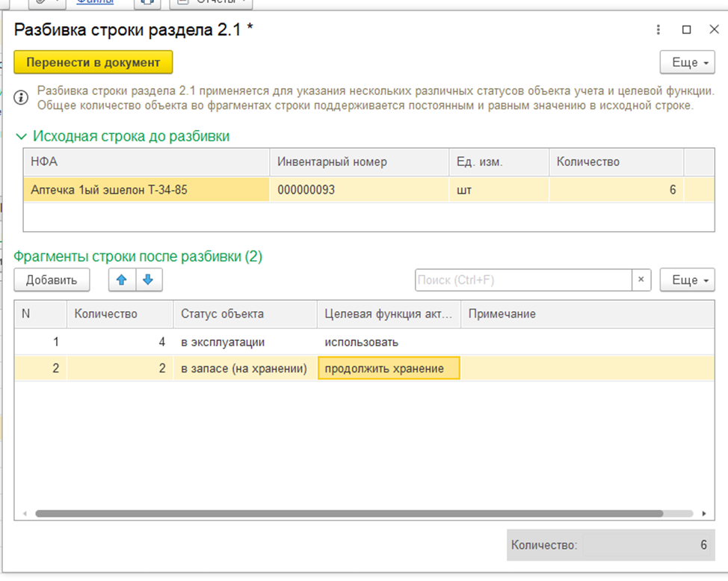Select the 'в эксплуатации' status cell
The image size is (728, 581).
[245, 342]
